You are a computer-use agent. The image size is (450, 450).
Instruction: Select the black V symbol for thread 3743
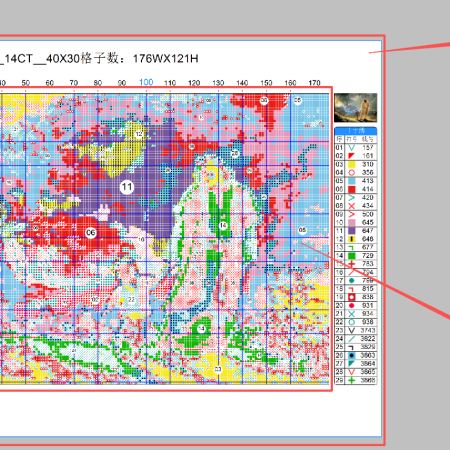pos(351,330)
